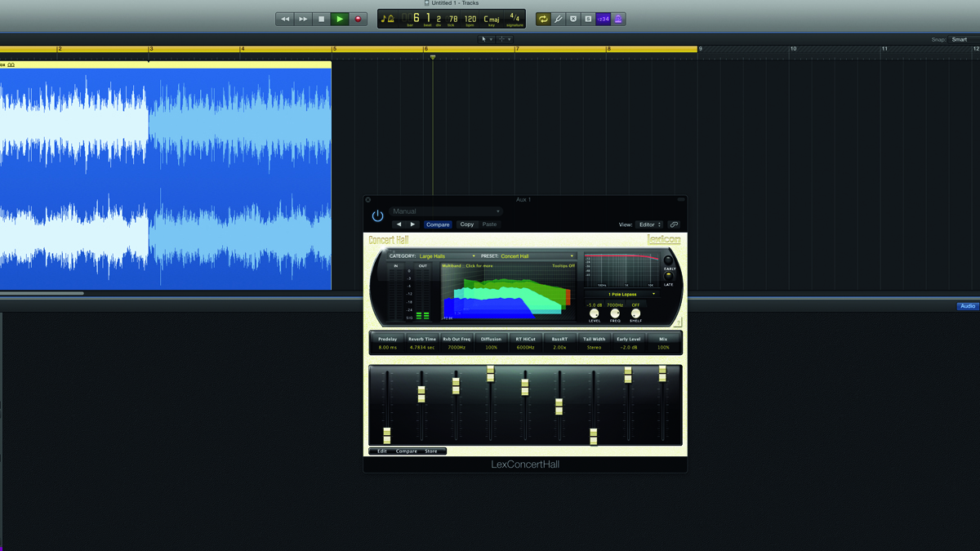980x551 pixels.
Task: Click the Compare tab below the faders
Action: [x=407, y=451]
